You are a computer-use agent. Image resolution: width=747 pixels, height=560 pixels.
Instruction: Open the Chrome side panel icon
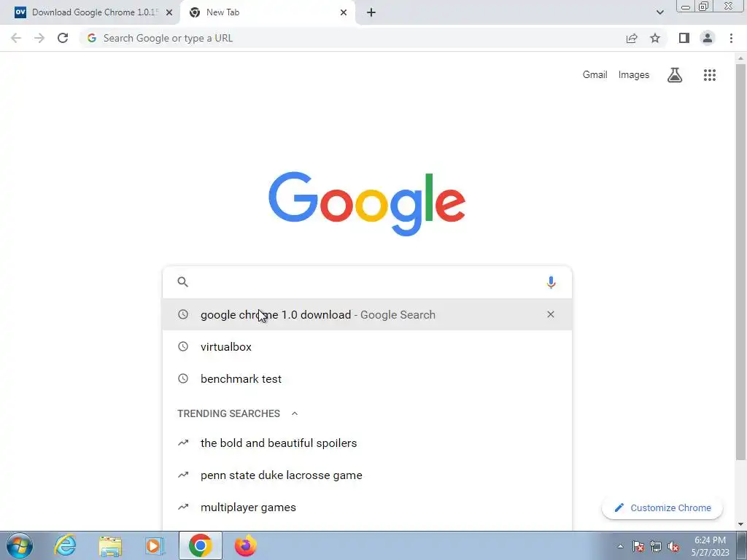[x=684, y=38]
